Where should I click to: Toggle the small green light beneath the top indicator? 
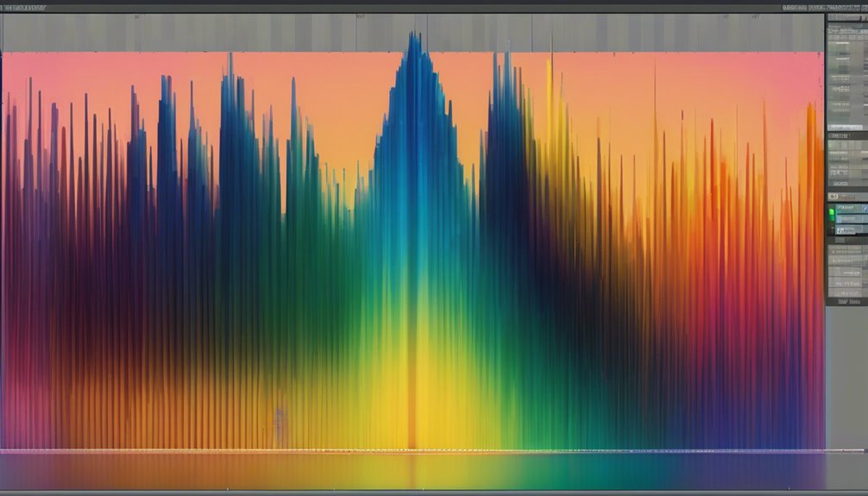click(x=833, y=219)
